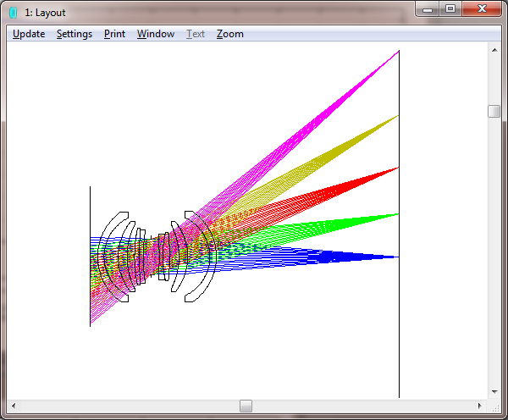Click the vertical scrollbar up arrow

click(x=494, y=50)
